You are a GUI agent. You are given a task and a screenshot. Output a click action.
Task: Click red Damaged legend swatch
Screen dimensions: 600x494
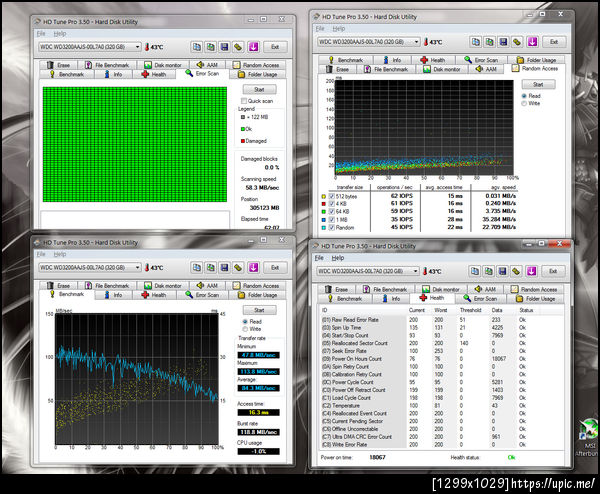tap(243, 141)
